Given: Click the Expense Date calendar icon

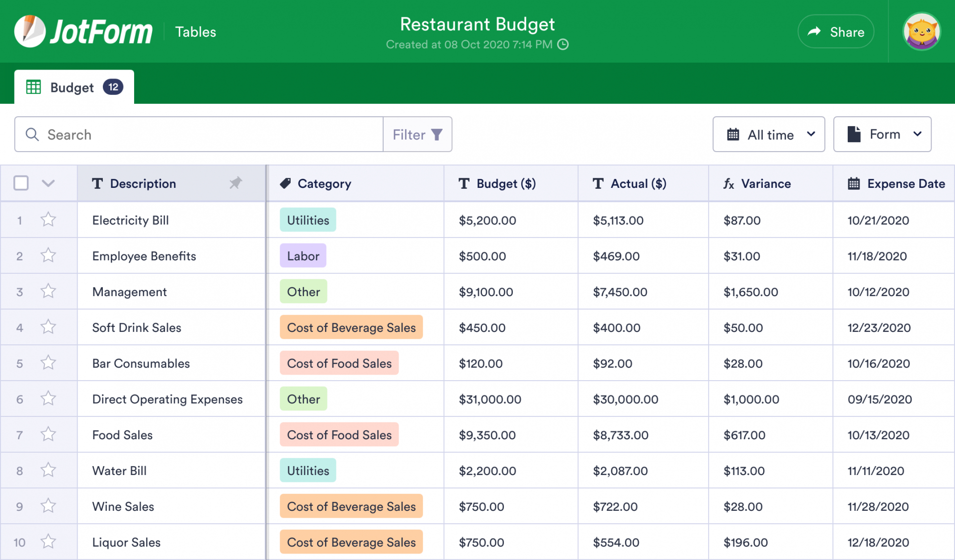Looking at the screenshot, I should (854, 184).
